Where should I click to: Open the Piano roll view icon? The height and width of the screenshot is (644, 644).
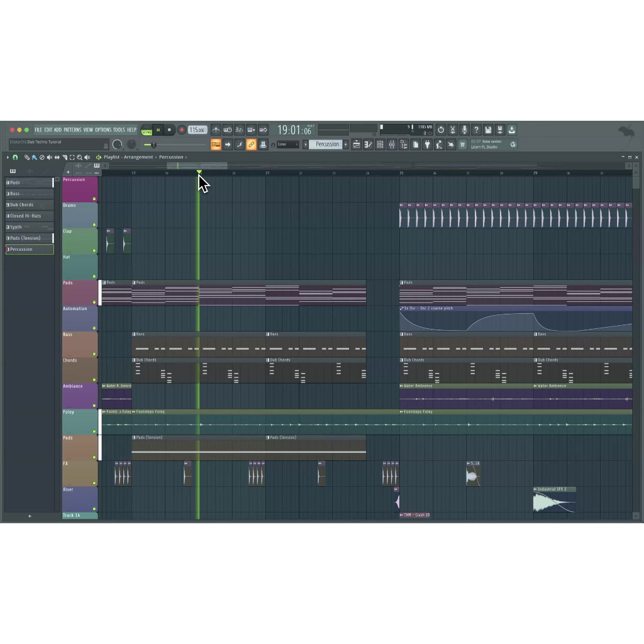point(368,145)
